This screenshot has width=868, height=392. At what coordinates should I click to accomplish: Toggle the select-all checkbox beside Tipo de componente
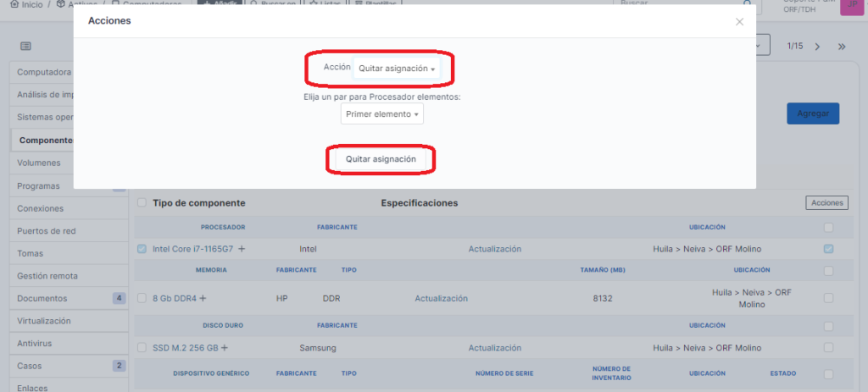coord(142,203)
